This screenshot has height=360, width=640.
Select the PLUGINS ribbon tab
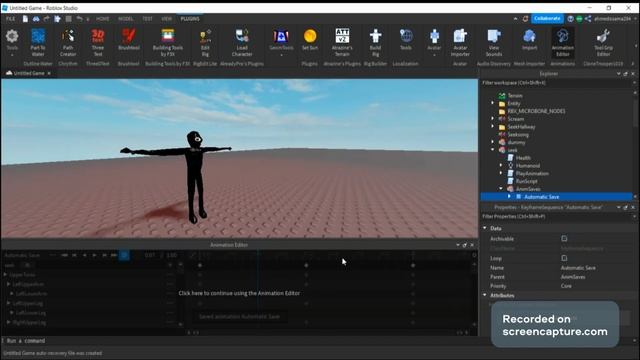pyautogui.click(x=190, y=19)
